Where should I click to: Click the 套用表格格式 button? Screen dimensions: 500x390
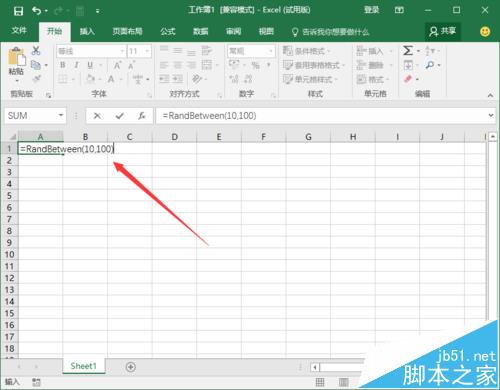tap(314, 65)
